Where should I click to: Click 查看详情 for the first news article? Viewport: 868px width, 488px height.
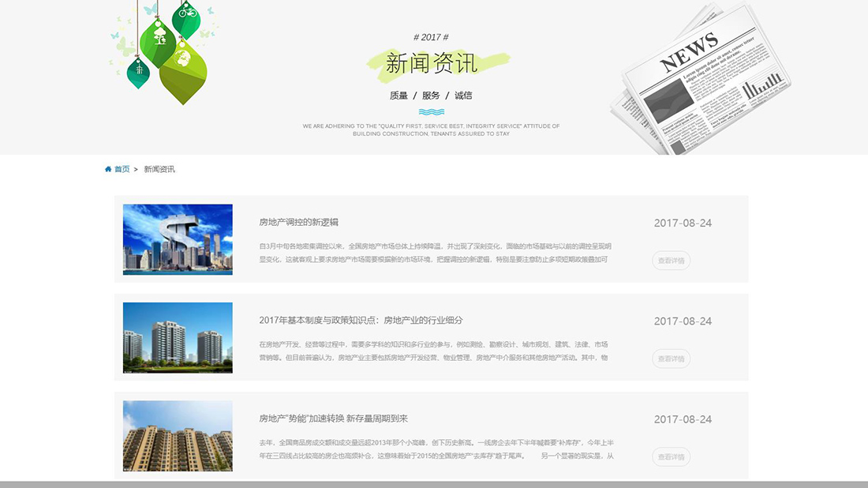[670, 261]
